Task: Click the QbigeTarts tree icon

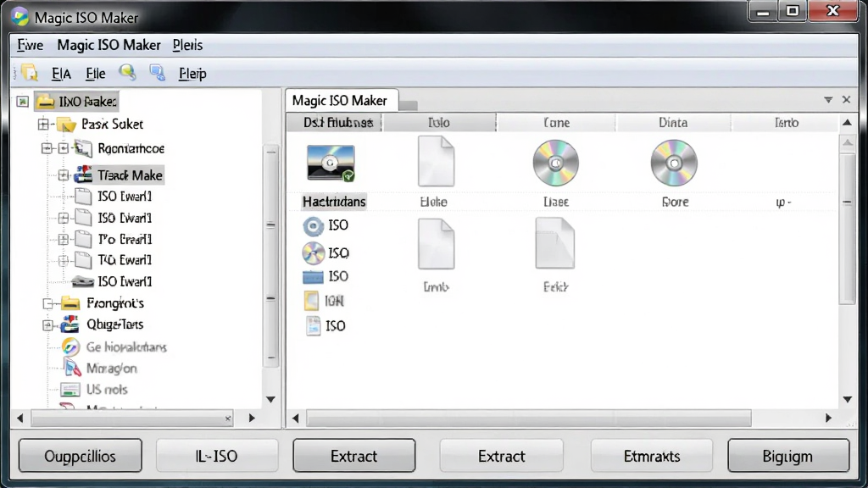Action: pyautogui.click(x=70, y=324)
